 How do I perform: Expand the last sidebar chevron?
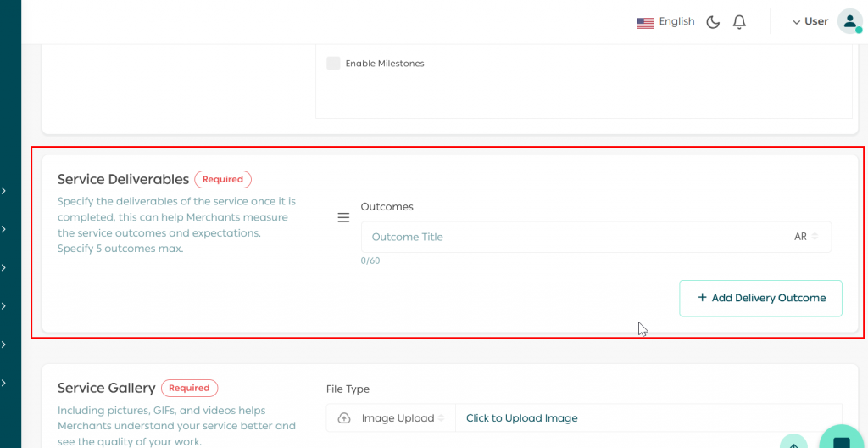(x=4, y=383)
